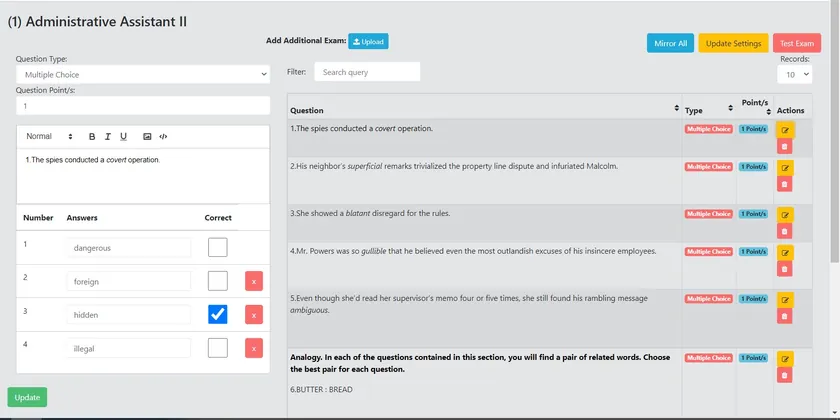
Task: Click the green Update button
Action: pos(27,398)
